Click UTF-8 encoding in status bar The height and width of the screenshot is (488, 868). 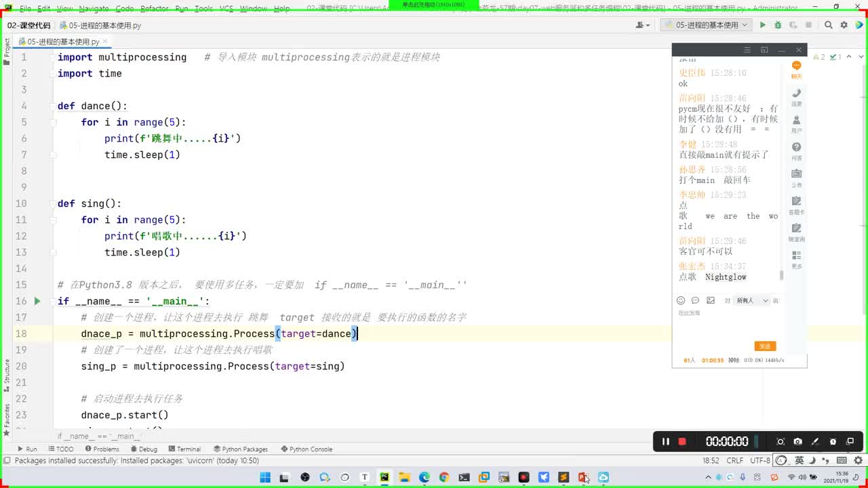pos(759,460)
